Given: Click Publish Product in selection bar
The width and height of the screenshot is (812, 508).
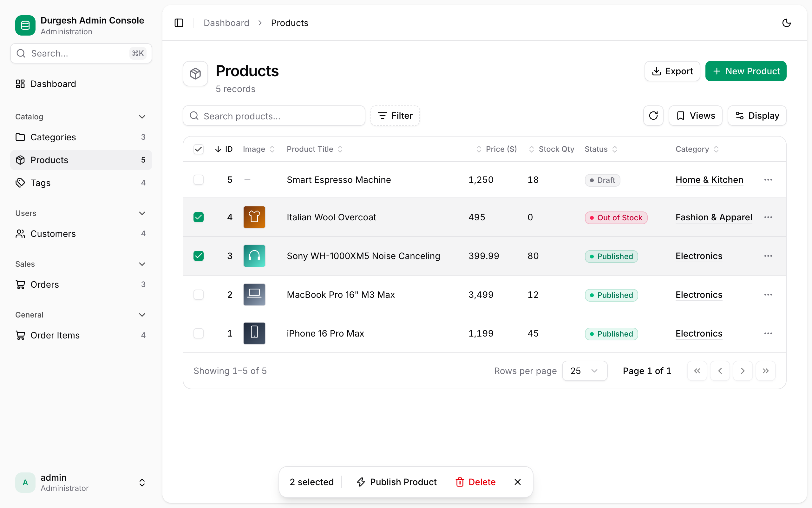Looking at the screenshot, I should (396, 482).
